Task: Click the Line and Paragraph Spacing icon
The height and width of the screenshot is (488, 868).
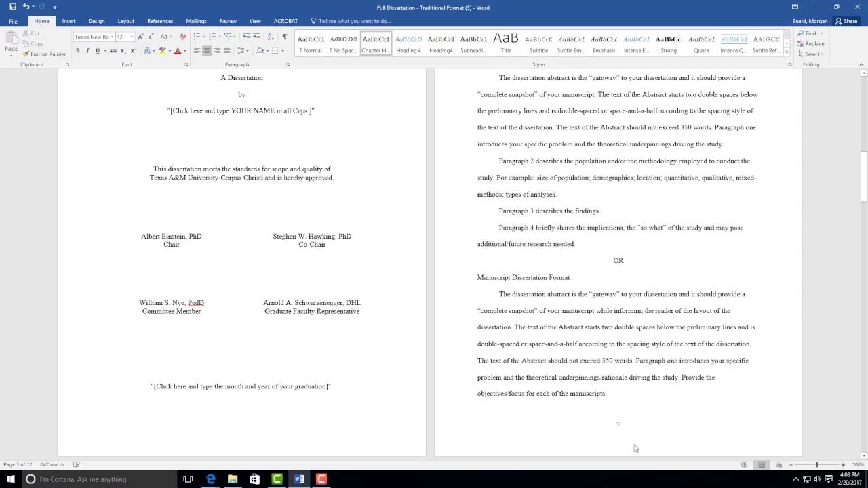Action: 241,51
